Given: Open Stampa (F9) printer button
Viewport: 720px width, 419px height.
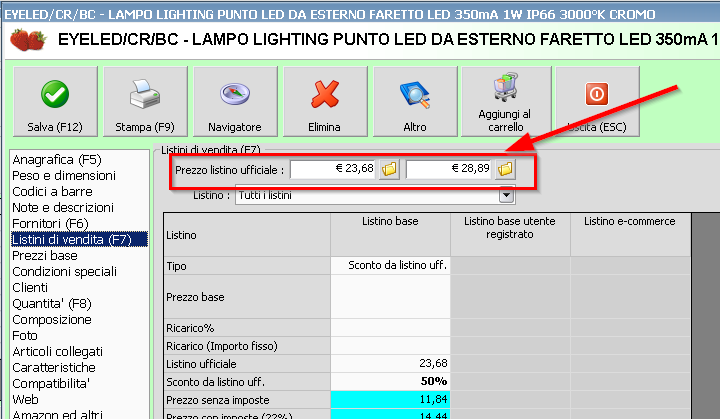Looking at the screenshot, I should tap(145, 102).
